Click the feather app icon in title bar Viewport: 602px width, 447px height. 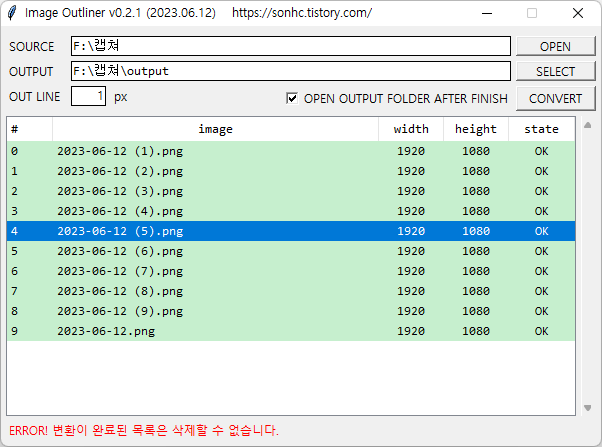pyautogui.click(x=12, y=13)
